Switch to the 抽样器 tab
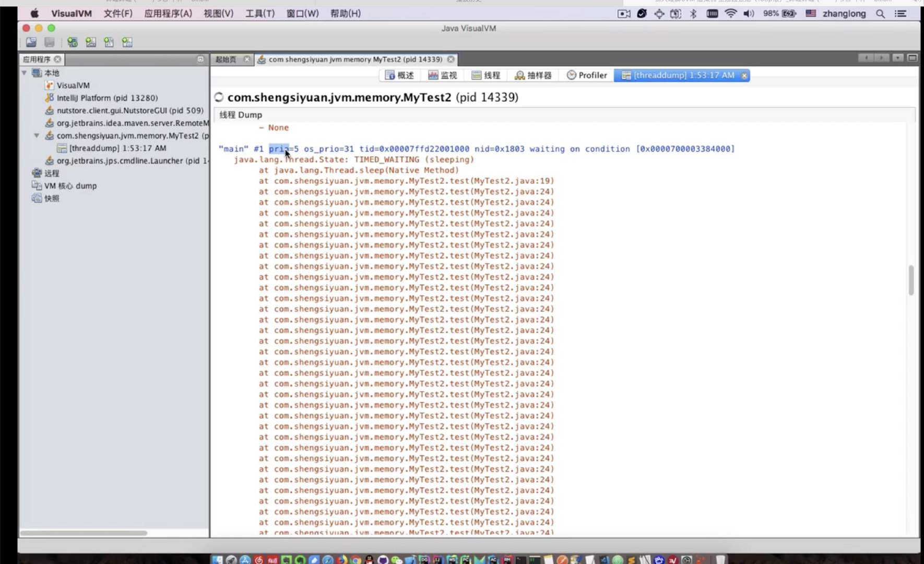The image size is (924, 564). (533, 75)
